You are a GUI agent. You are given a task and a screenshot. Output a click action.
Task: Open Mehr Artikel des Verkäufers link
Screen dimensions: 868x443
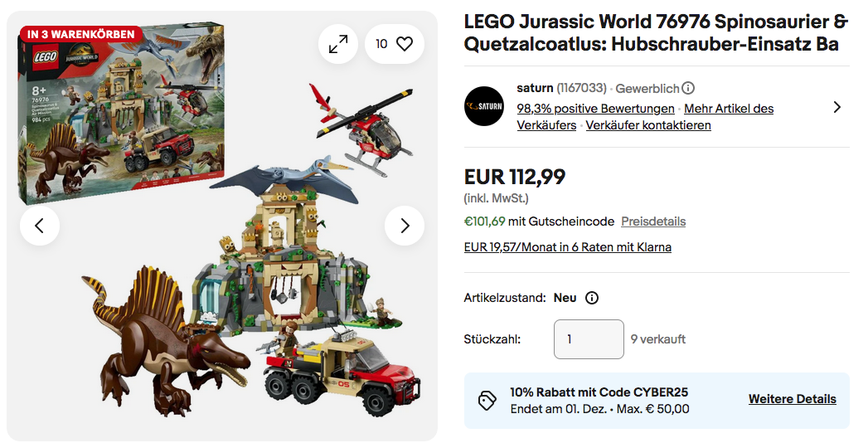click(729, 109)
